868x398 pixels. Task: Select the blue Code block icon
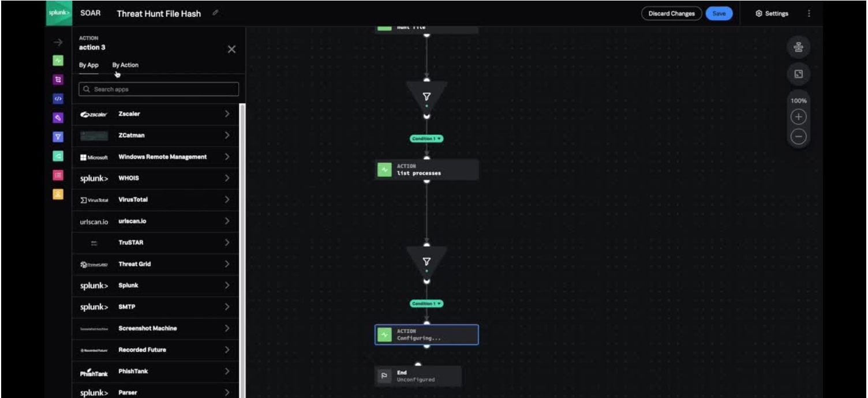pos(58,99)
